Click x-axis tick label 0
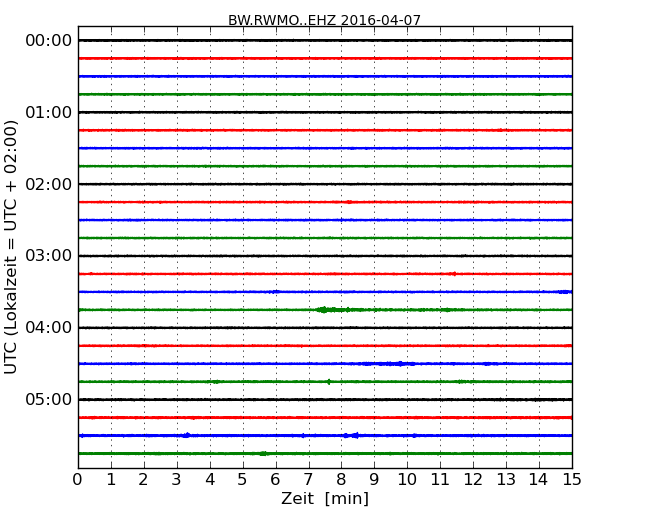 (x=78, y=480)
